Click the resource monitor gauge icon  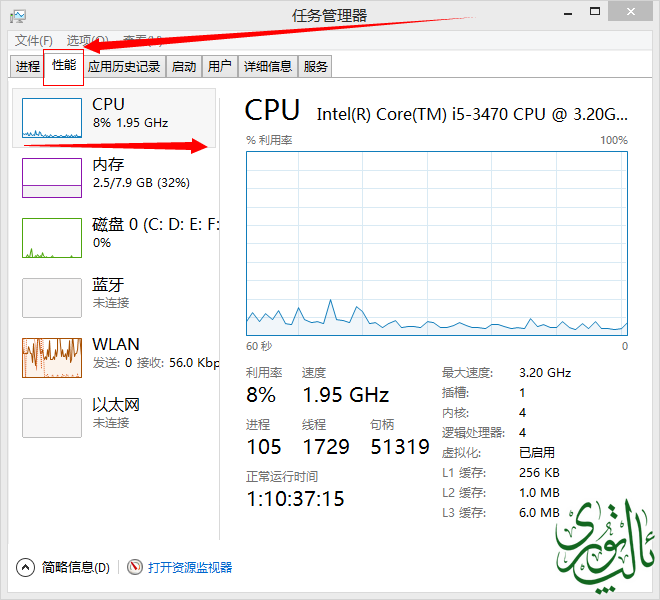(x=135, y=567)
